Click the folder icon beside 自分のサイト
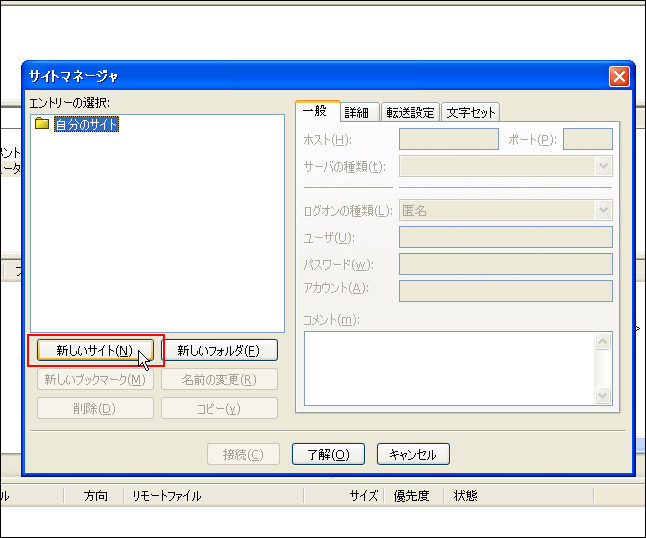The image size is (646, 538). [41, 125]
